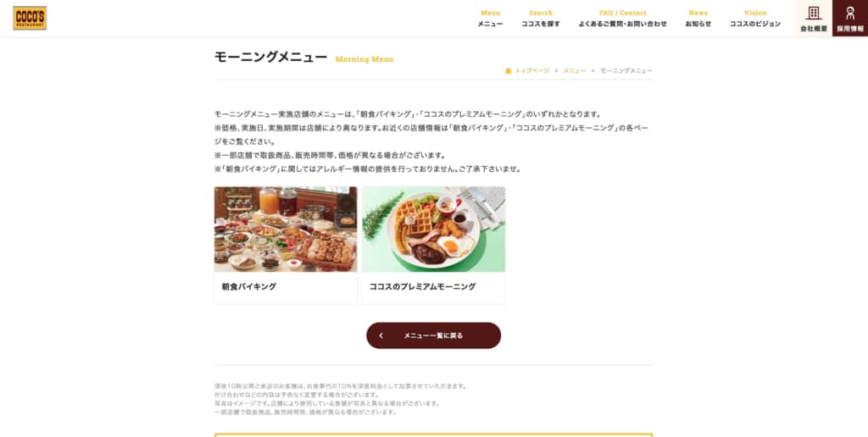The height and width of the screenshot is (437, 868).
Task: Click the トップページ breadcrumb link
Action: point(532,71)
